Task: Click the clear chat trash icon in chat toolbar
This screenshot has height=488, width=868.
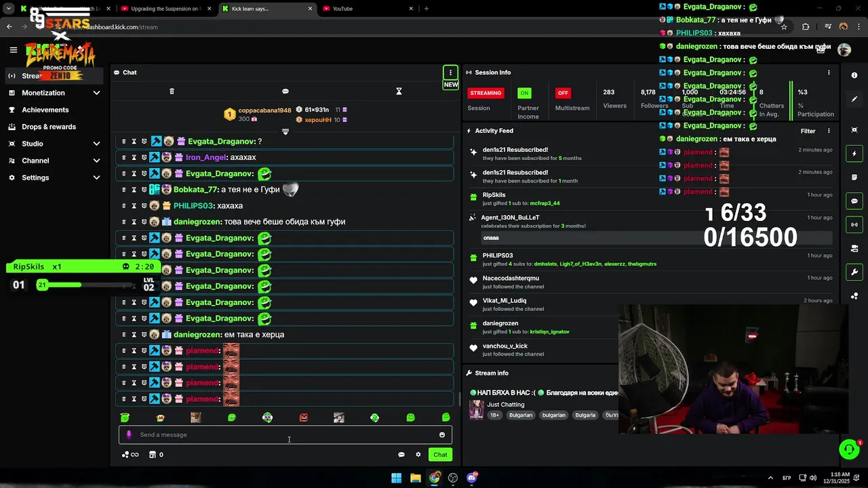Action: point(172,91)
